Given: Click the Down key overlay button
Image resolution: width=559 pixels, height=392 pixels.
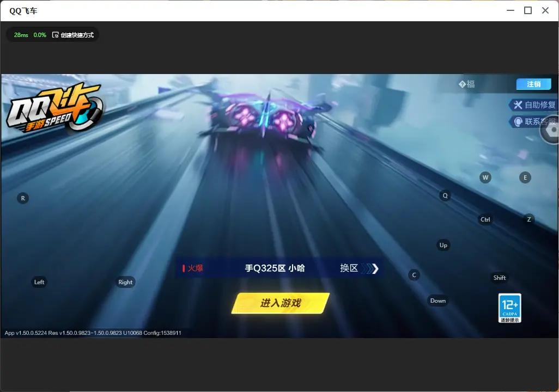Looking at the screenshot, I should tap(438, 301).
